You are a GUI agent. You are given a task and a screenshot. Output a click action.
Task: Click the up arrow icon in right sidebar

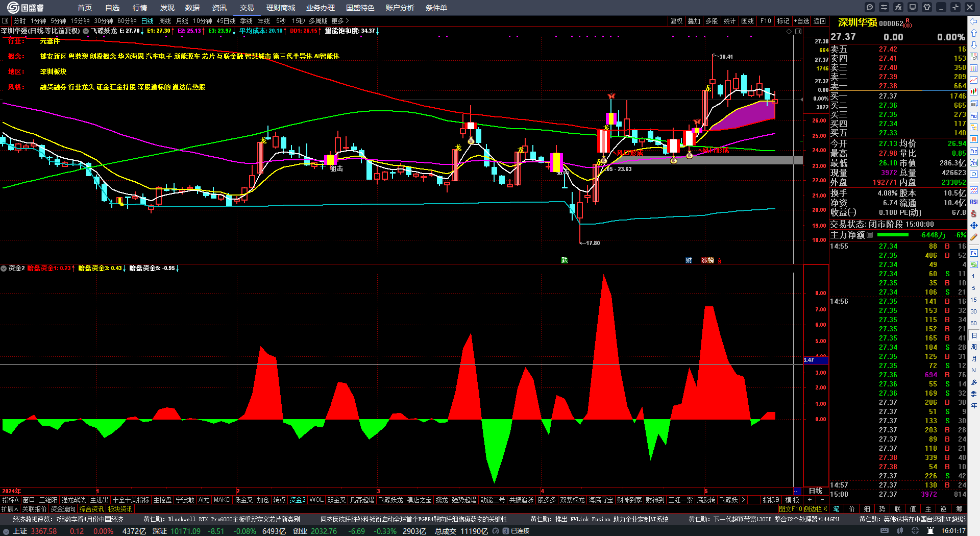[974, 33]
